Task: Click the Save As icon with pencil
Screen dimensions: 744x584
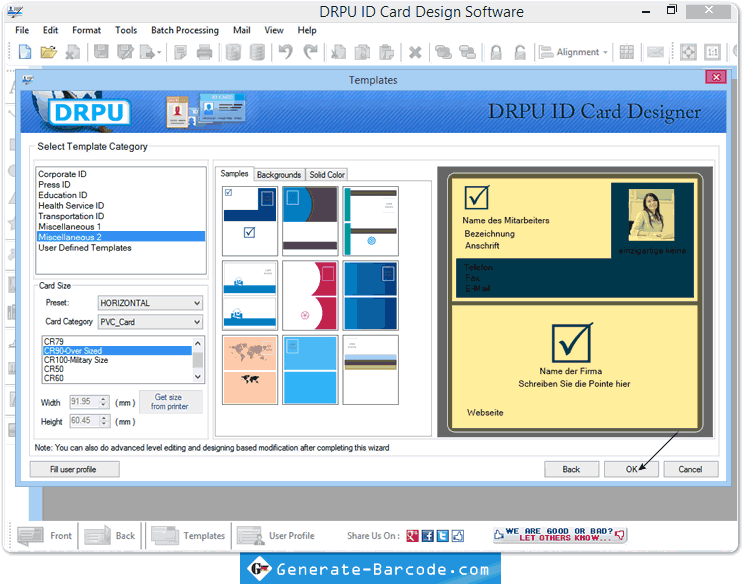Action: tap(125, 52)
